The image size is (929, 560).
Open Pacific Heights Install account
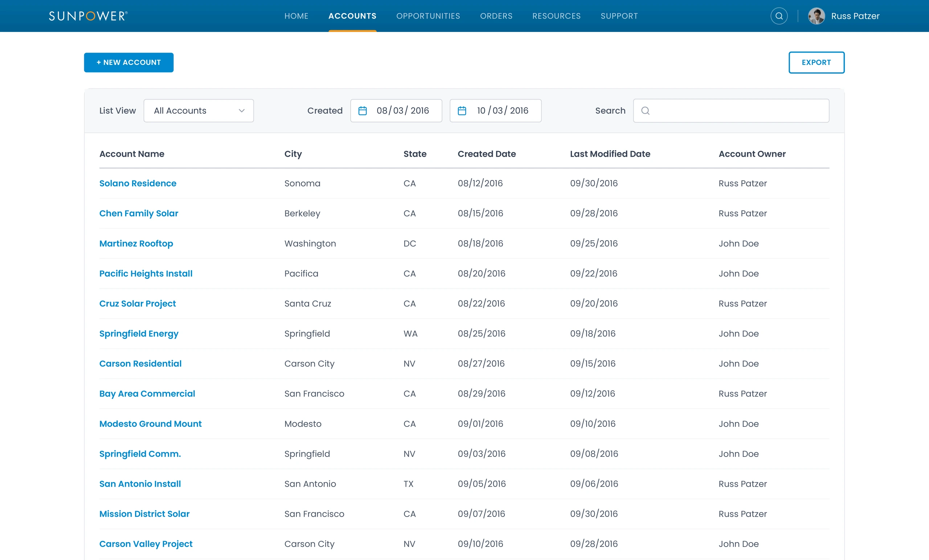click(x=146, y=273)
